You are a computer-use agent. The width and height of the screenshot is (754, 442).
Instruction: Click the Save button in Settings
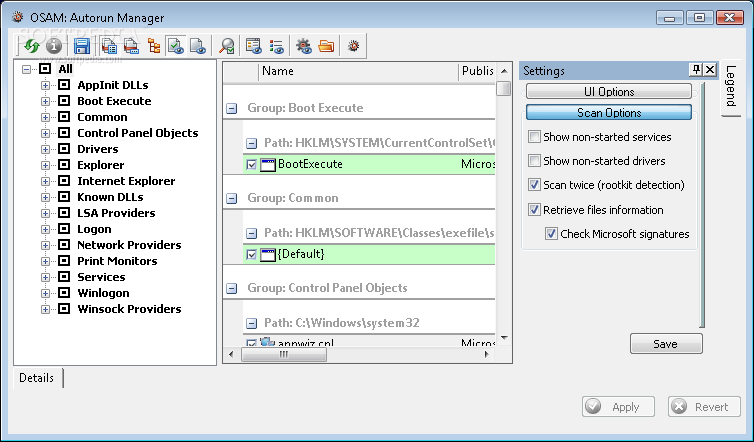point(666,344)
